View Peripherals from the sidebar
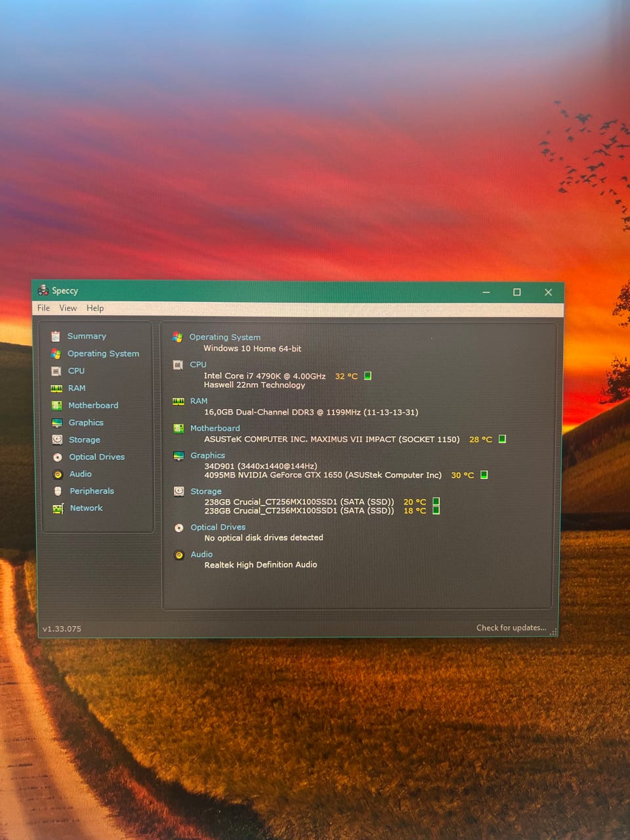Screen dimensions: 630x840 [92, 491]
